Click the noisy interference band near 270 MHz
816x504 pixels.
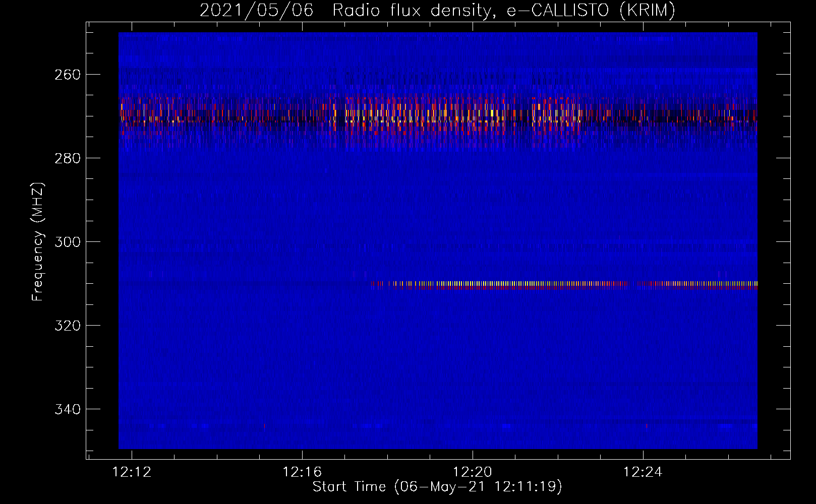click(x=438, y=117)
